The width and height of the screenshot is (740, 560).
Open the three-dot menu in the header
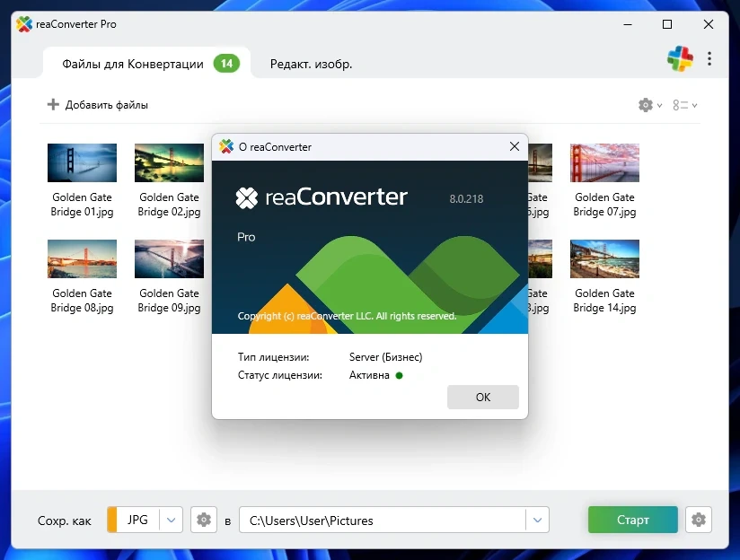709,58
